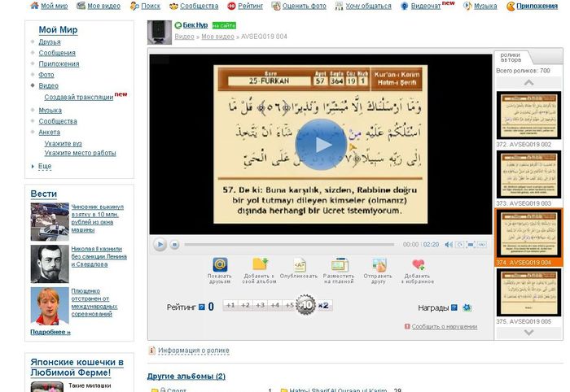Open 'Оценить фото' in top navigation

(305, 6)
